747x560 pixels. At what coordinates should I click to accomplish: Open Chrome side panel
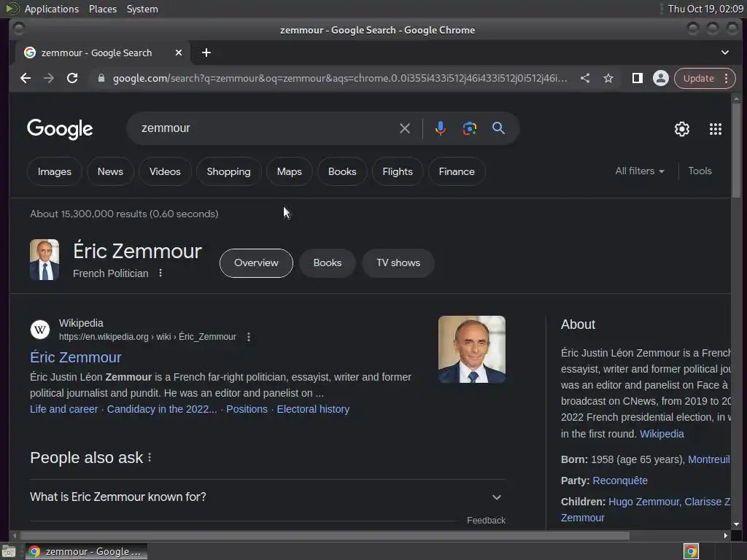coord(637,78)
